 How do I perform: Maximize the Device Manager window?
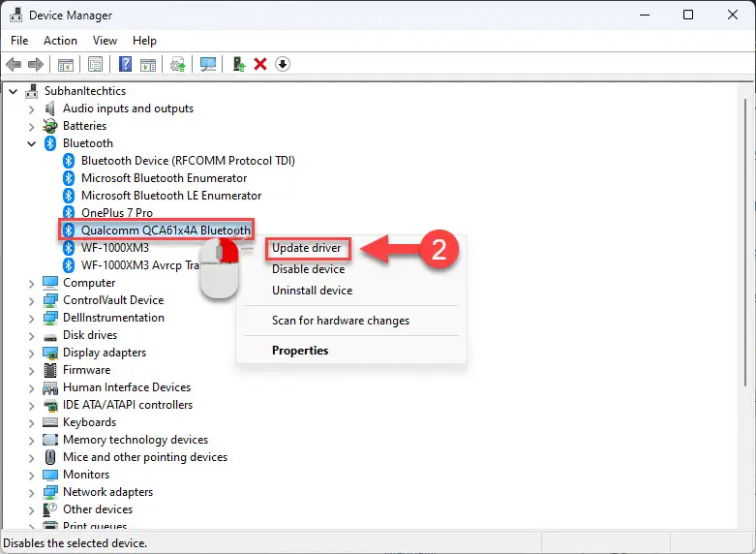688,15
